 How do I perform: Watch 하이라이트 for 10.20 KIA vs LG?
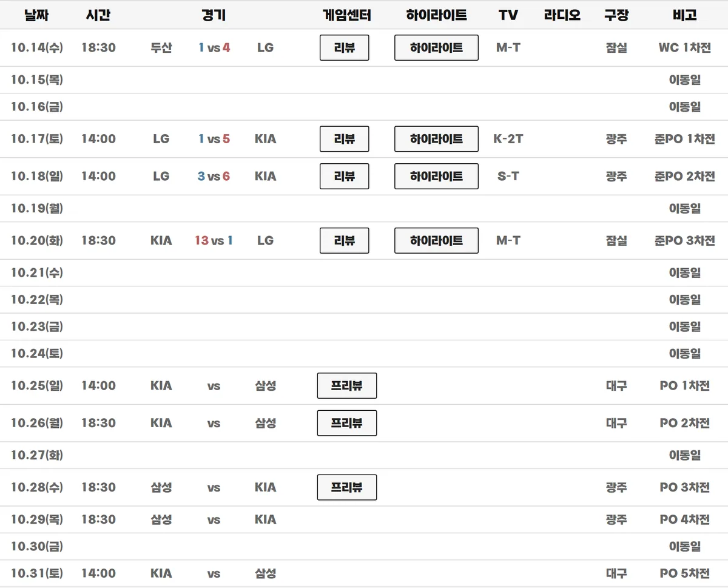(x=436, y=241)
